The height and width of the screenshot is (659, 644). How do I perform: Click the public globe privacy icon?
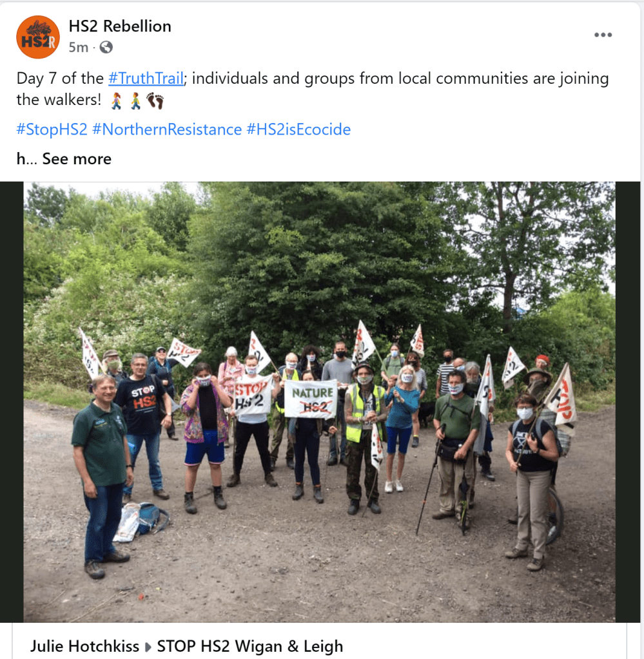(x=106, y=47)
